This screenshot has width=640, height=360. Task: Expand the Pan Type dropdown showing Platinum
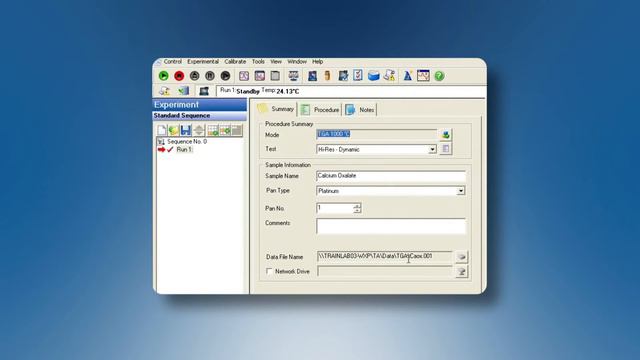click(461, 191)
